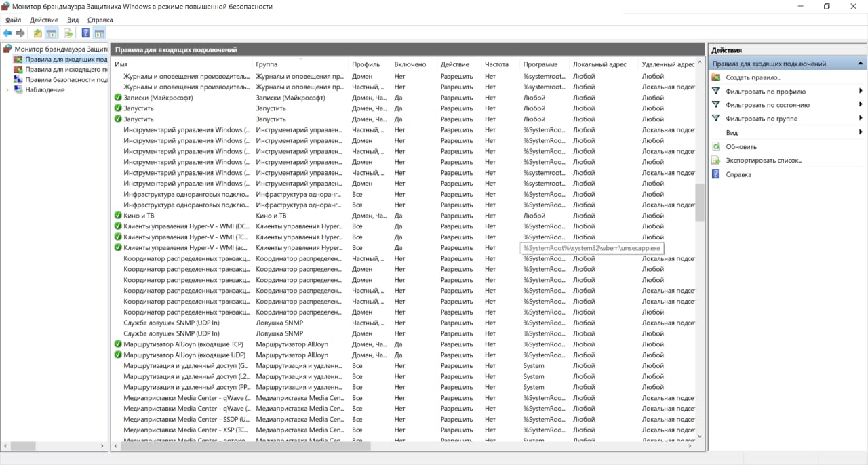Click the gray forward arrow toolbar icon

click(20, 33)
